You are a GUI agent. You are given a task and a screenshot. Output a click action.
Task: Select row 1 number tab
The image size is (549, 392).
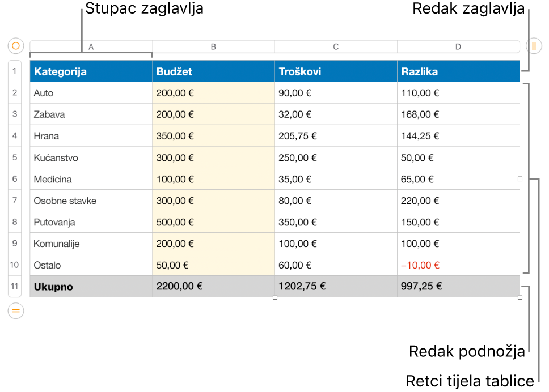pyautogui.click(x=15, y=71)
